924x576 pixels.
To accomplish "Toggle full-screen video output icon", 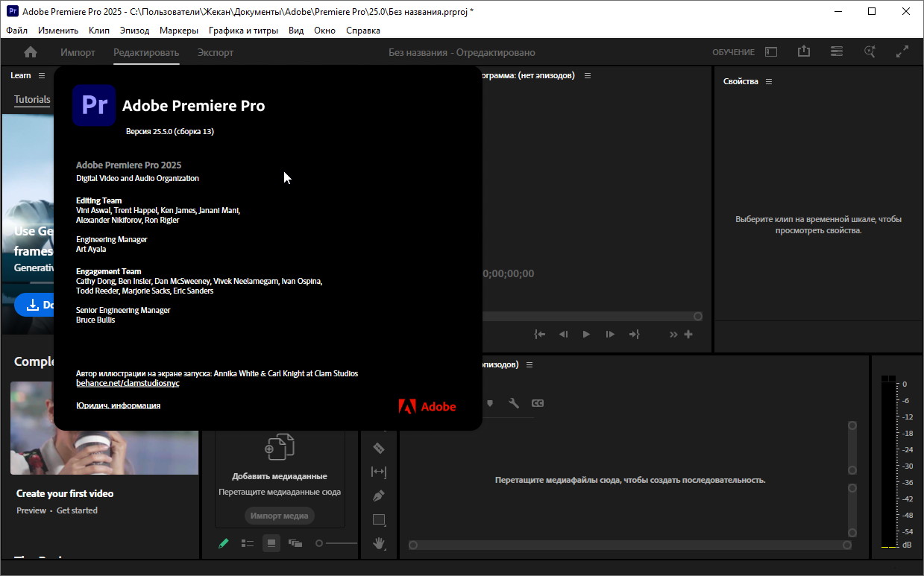I will coord(902,51).
